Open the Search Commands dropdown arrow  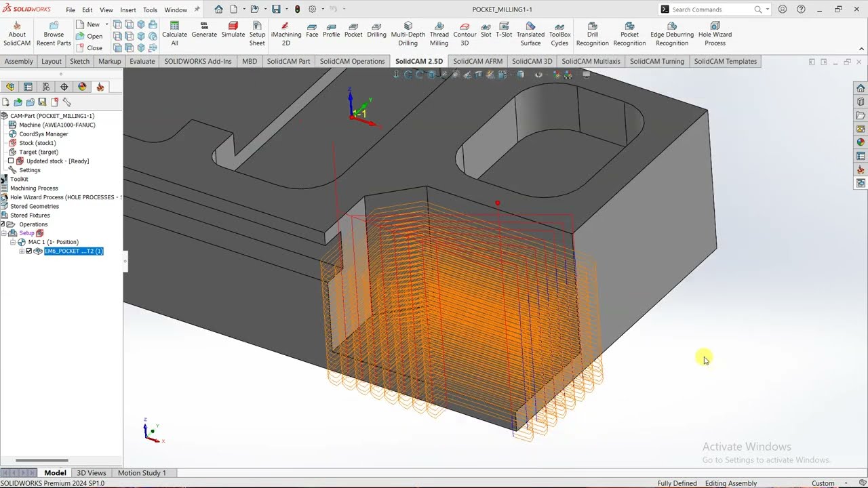click(767, 9)
